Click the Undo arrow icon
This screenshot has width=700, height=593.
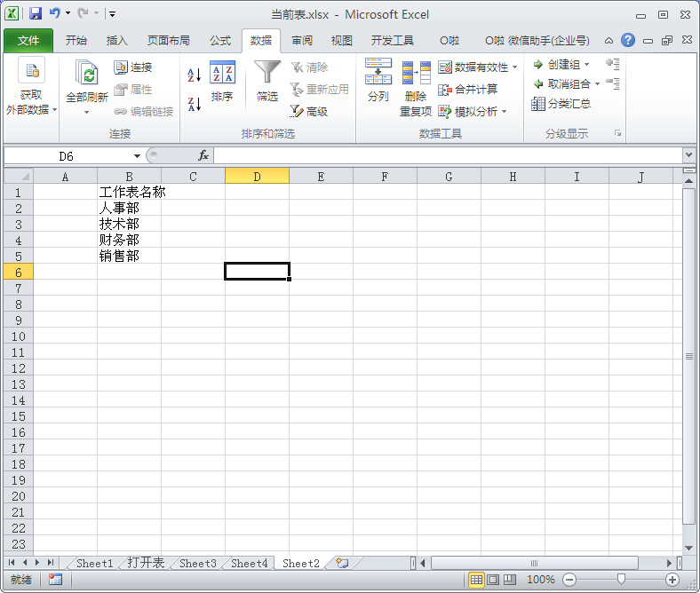55,13
